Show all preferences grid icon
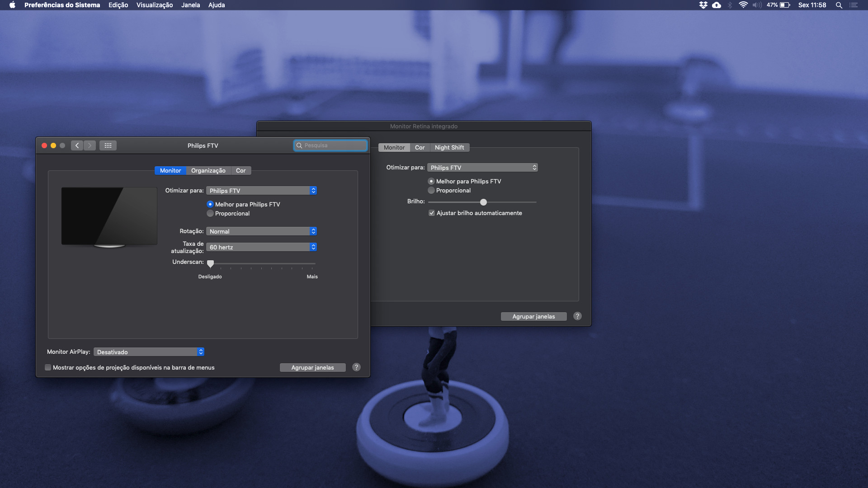This screenshot has width=868, height=488. pyautogui.click(x=108, y=145)
